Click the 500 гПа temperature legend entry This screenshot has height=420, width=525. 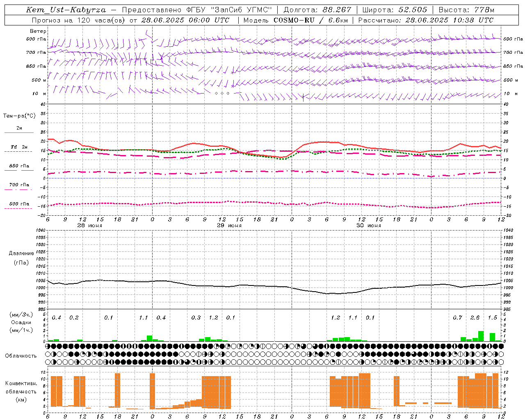click(19, 203)
